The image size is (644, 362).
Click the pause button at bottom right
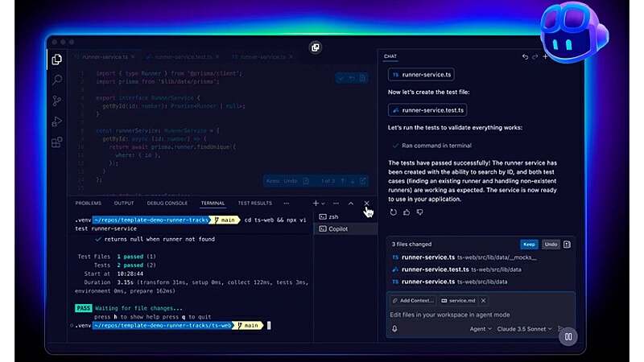(568, 337)
